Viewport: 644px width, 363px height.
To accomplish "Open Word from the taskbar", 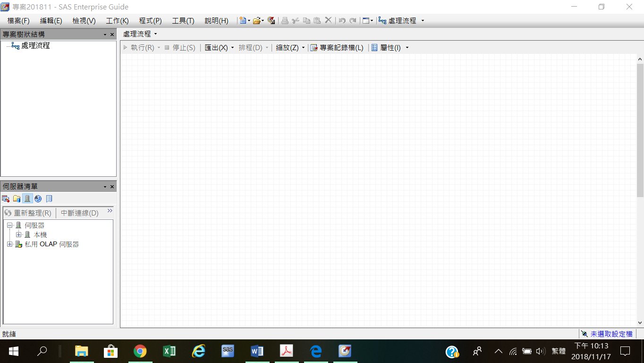I will [257, 351].
